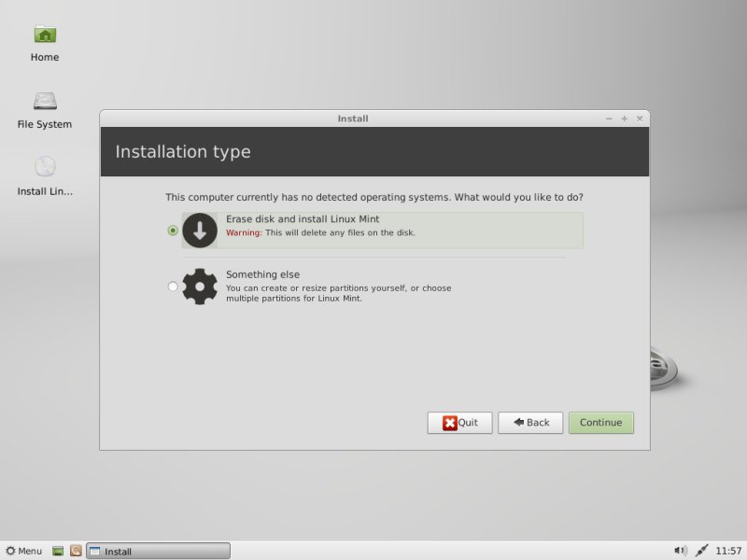Close the Install window

coord(640,119)
